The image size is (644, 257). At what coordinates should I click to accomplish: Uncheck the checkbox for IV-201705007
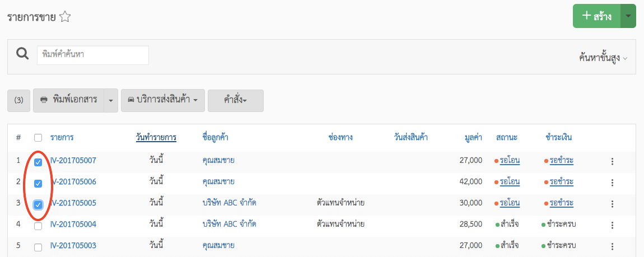tap(38, 162)
